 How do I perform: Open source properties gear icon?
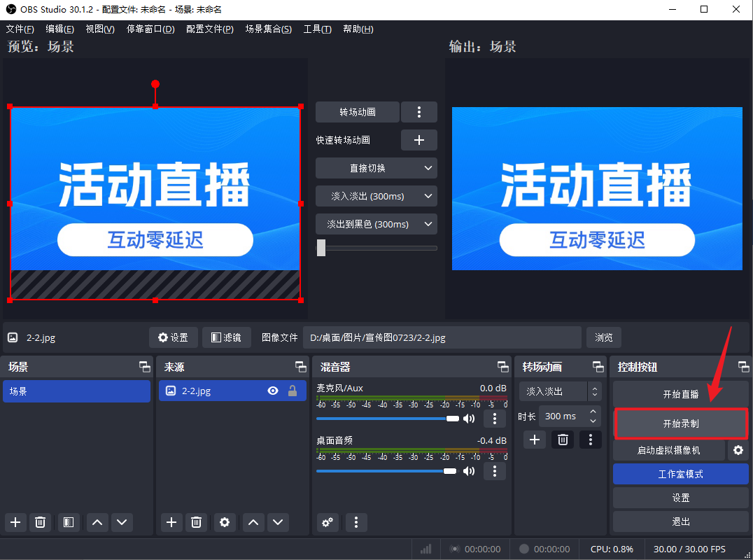[x=224, y=522]
